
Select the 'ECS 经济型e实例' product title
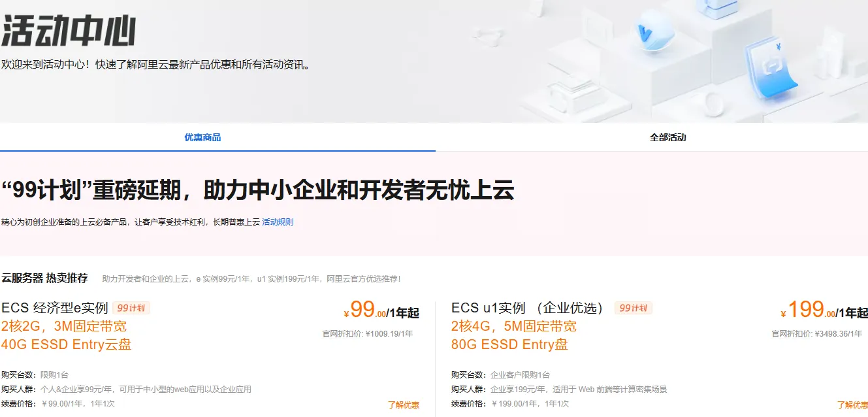(56, 307)
